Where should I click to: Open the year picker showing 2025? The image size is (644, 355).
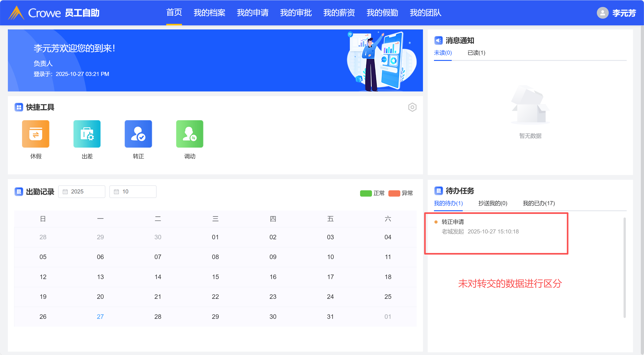coord(82,191)
